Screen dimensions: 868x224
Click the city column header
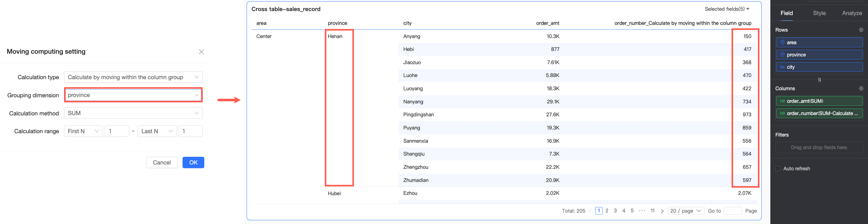click(407, 23)
